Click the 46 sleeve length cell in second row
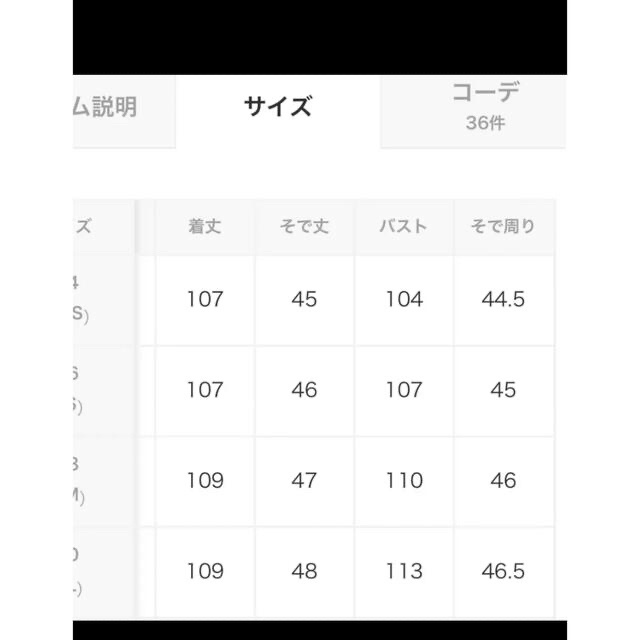Viewport: 640px width, 640px height. click(304, 391)
